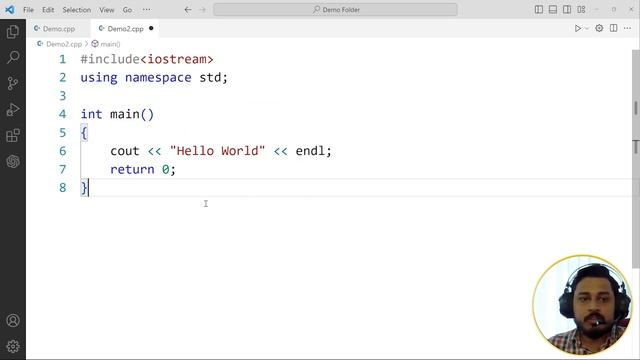Viewport: 640px width, 360px height.
Task: Click 'main()' on line 4
Action: coord(132,114)
